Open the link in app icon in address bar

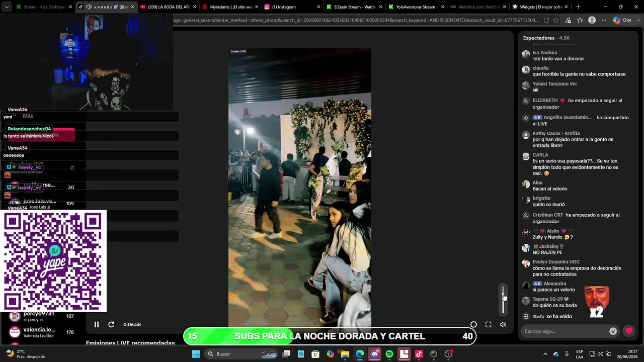(546, 20)
